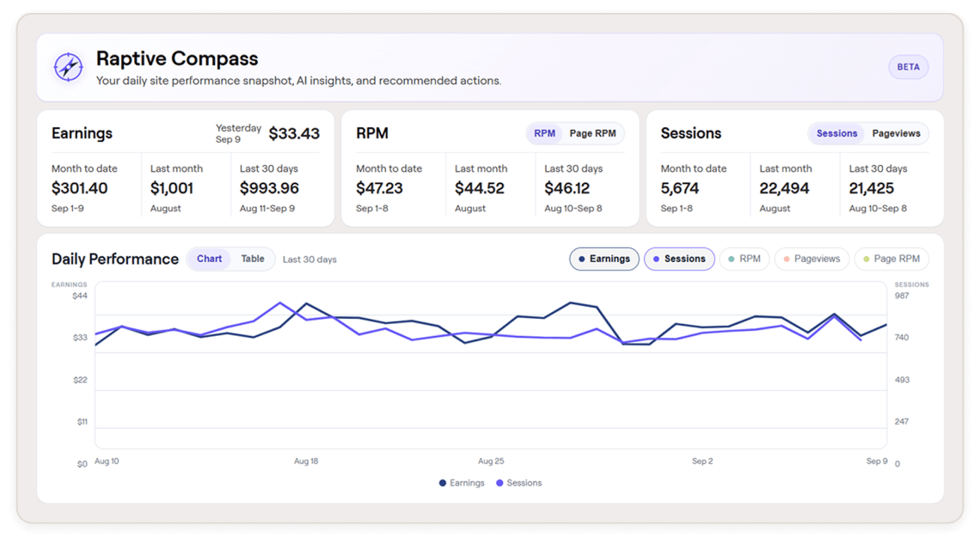Switch RPM card to Page RPM

[592, 133]
